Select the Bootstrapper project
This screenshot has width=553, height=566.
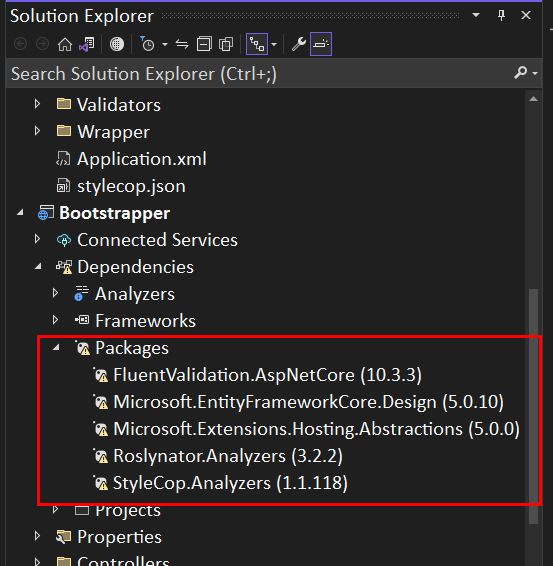click(x=114, y=213)
